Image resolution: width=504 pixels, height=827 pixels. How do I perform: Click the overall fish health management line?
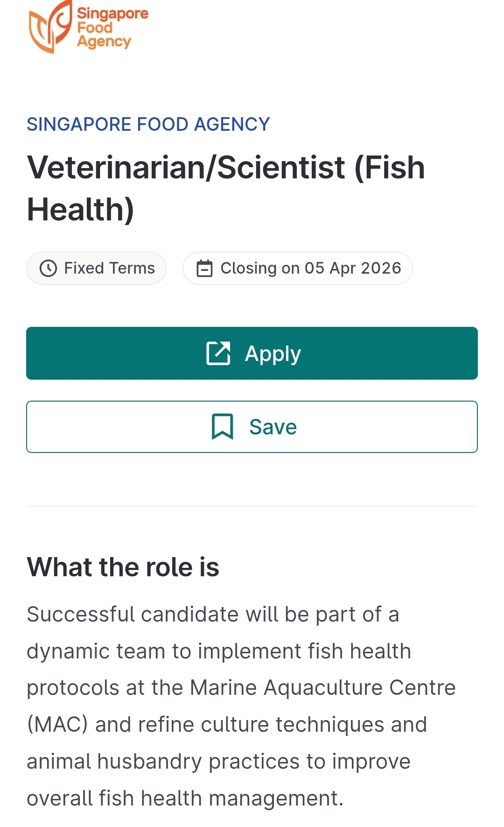tap(185, 798)
